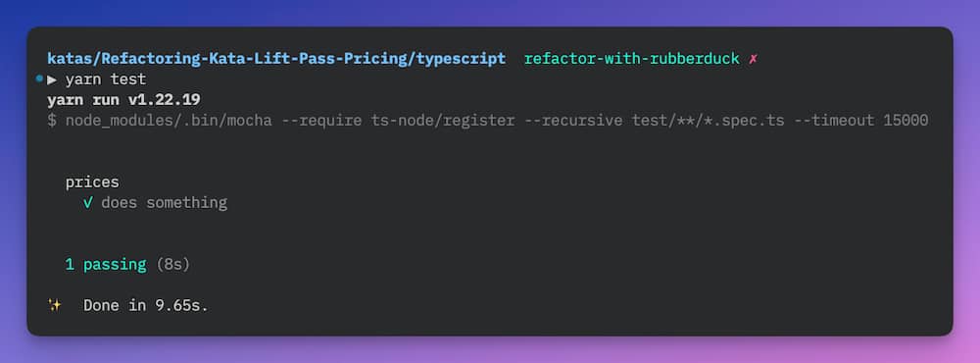Click the yarn run v1.22.19 line

click(x=123, y=100)
